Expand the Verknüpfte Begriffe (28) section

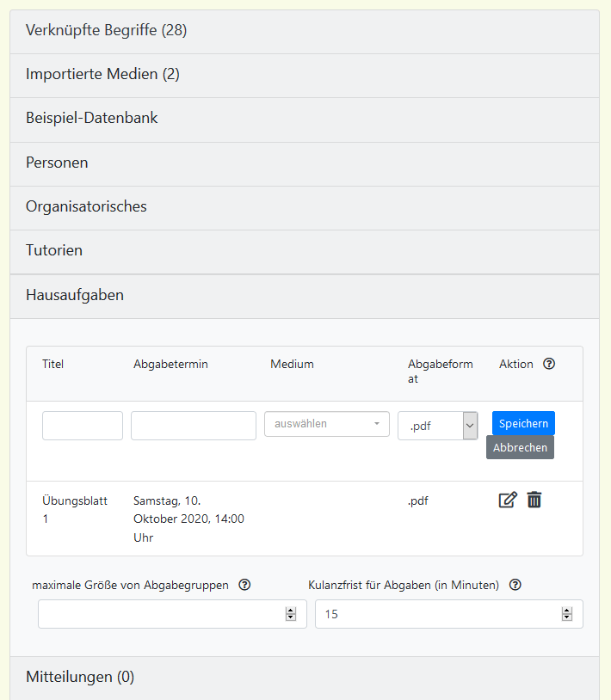(x=107, y=31)
